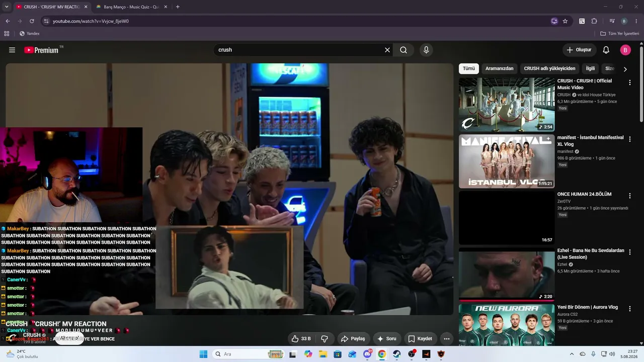
Task: Open more actions menu below video
Action: 446,339
